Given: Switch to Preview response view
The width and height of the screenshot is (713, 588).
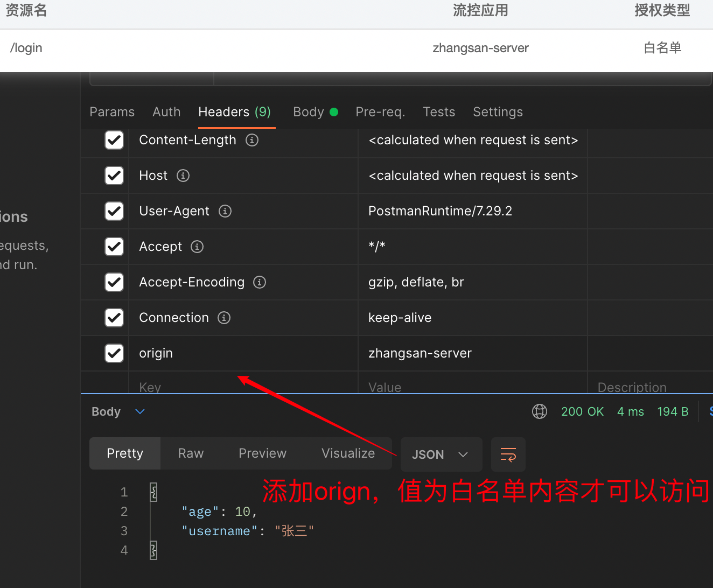Looking at the screenshot, I should tap(262, 453).
